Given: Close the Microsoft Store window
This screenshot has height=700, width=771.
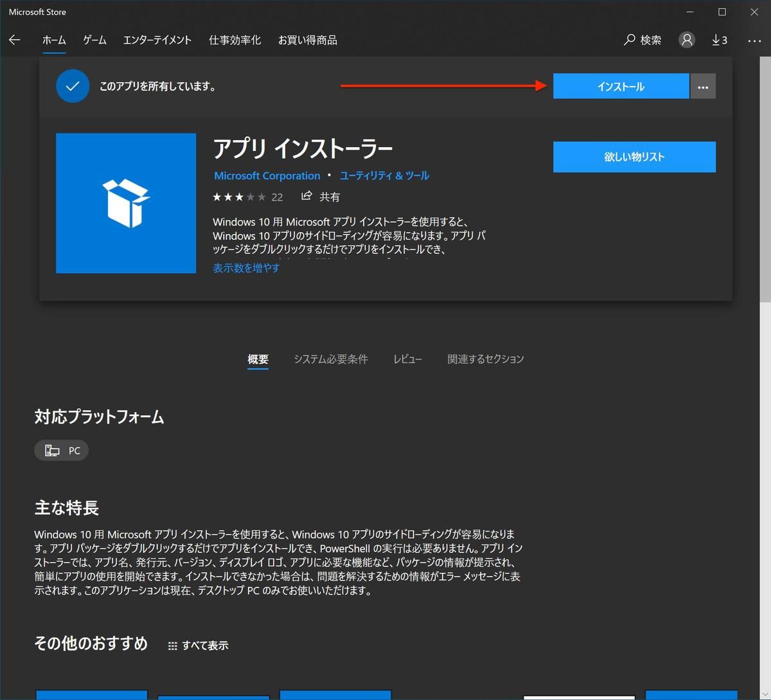Looking at the screenshot, I should pos(754,12).
